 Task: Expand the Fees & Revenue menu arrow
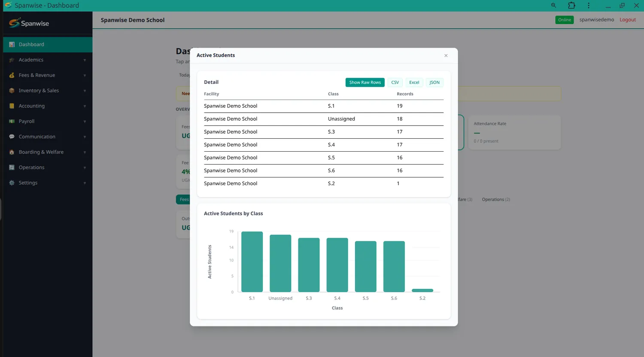(x=85, y=76)
